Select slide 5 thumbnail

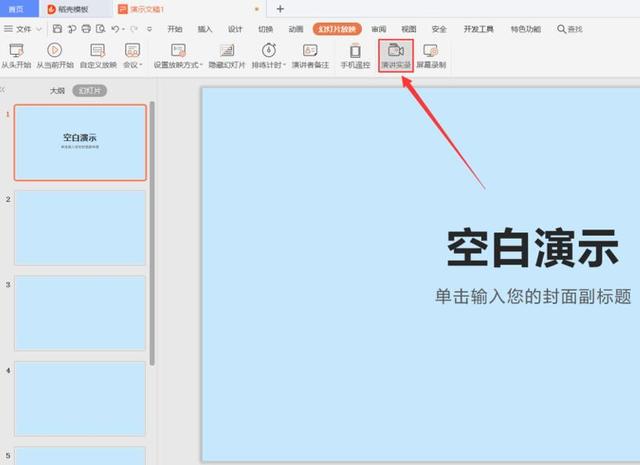point(80,456)
